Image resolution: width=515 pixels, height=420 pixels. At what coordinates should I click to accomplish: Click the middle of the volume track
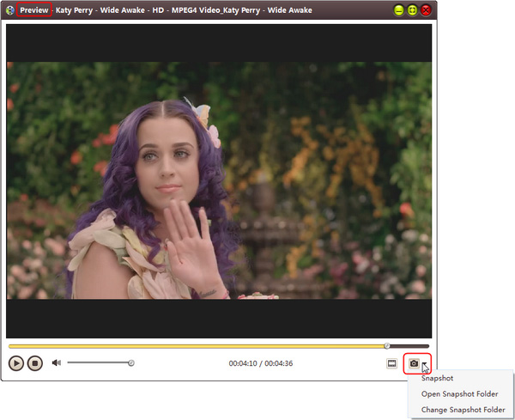(x=98, y=363)
